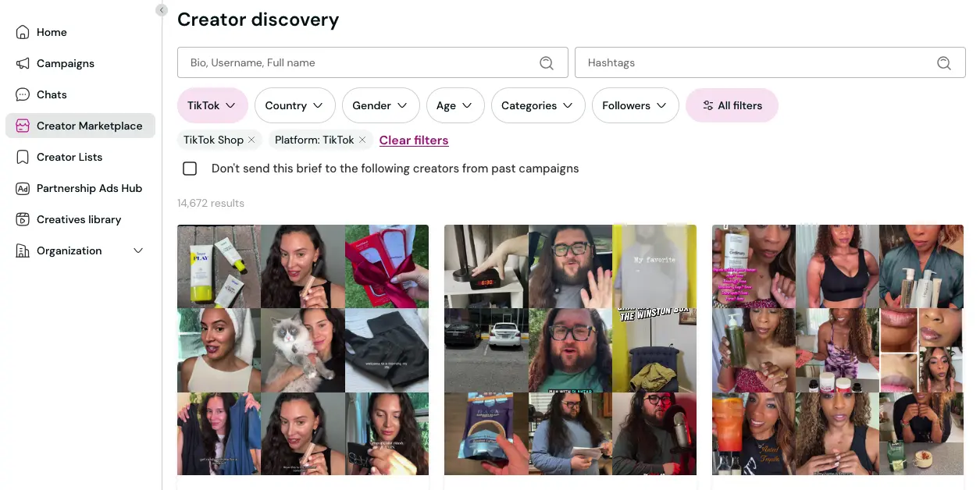Viewport: 980px width, 490px height.
Task: Open Chats via its speech bubble icon
Action: (x=21, y=94)
